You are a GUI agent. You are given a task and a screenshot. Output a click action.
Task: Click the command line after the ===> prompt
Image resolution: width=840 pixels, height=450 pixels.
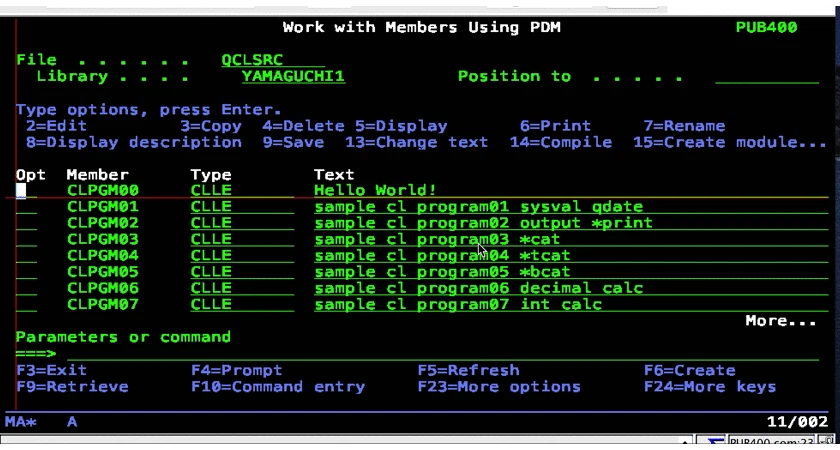tap(442, 354)
